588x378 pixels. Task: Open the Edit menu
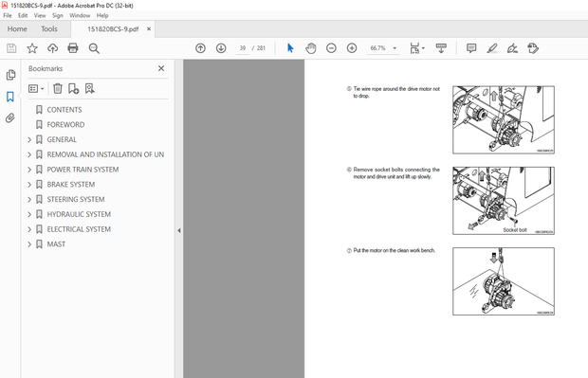point(23,15)
